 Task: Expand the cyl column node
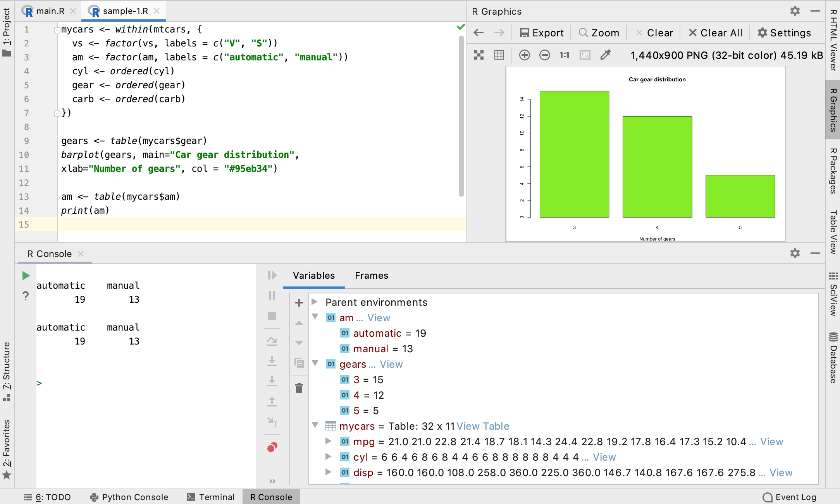click(x=328, y=456)
